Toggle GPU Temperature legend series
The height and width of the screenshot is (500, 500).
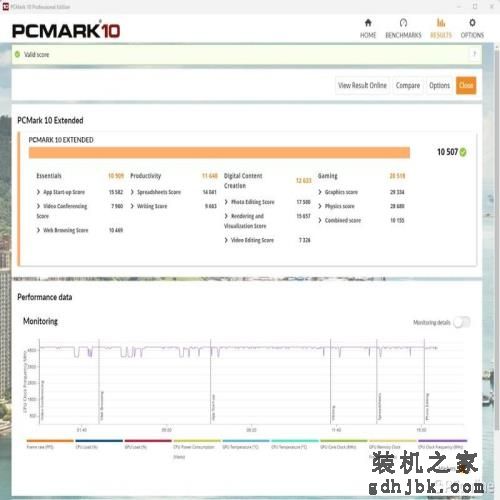point(246,445)
